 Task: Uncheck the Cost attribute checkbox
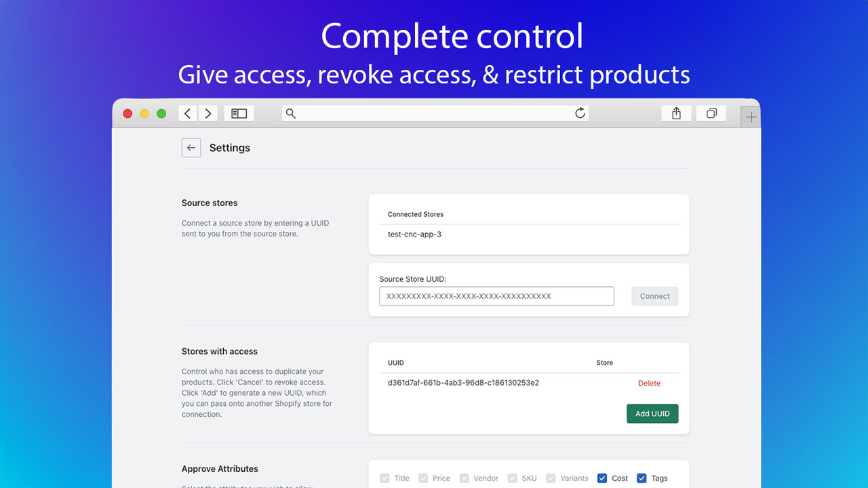602,478
